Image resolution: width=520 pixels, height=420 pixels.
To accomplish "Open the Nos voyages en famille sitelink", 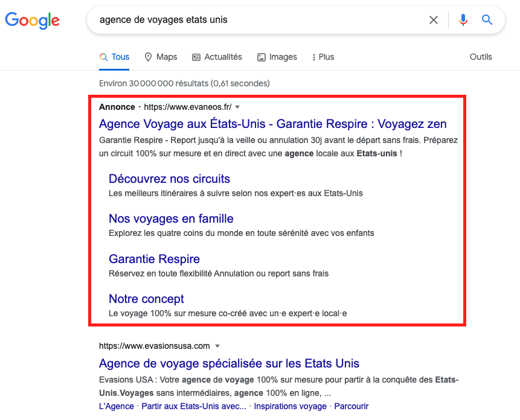I will pos(171,218).
